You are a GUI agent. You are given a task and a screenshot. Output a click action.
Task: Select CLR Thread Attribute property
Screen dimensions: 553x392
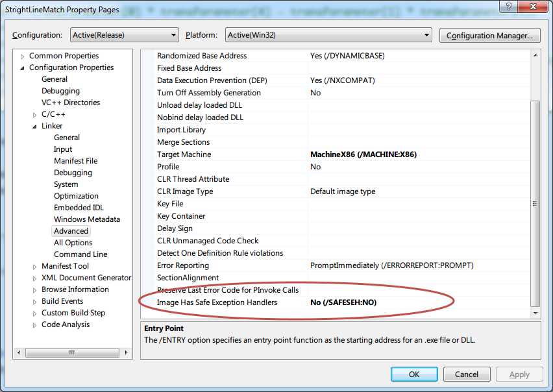tap(193, 179)
